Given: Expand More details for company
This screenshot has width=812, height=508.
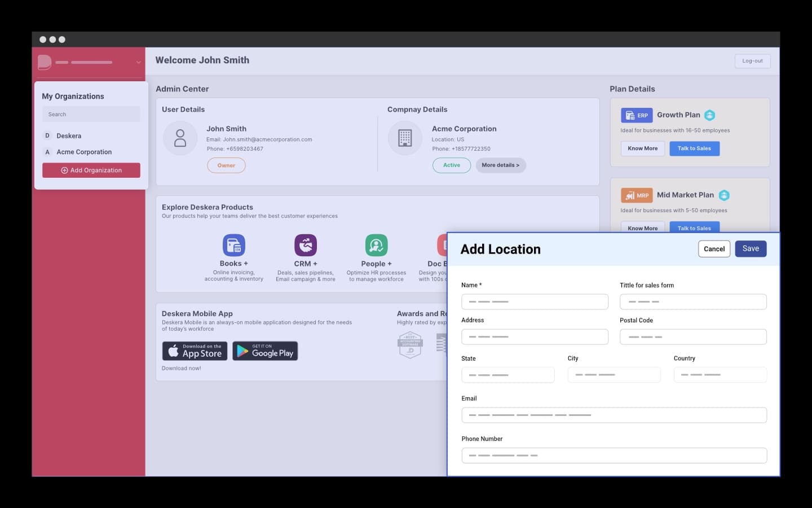Looking at the screenshot, I should pos(500,165).
